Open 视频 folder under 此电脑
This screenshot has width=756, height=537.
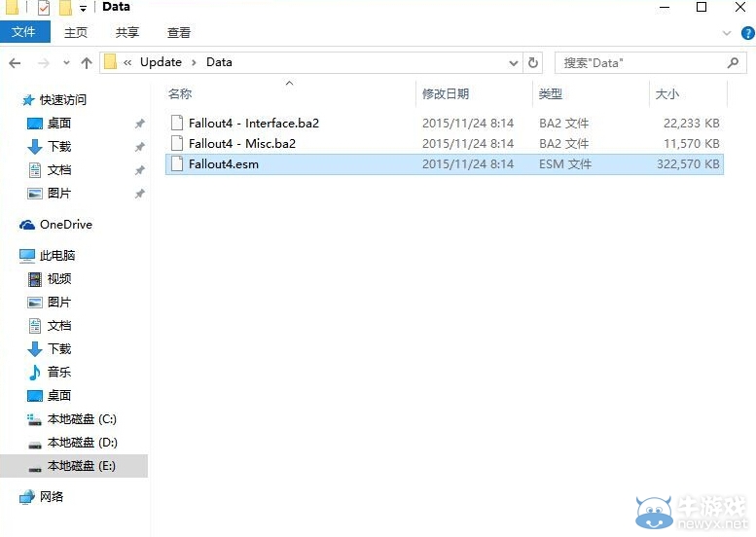coord(58,278)
